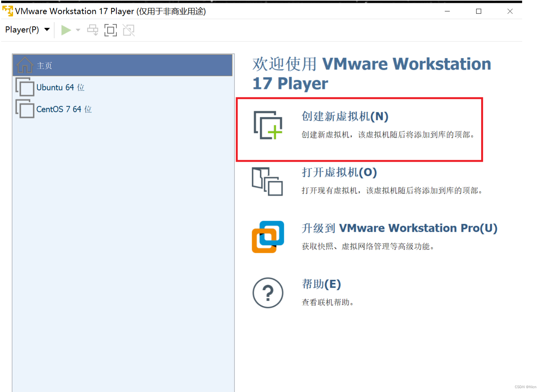Click the Unity mode toolbar icon
The width and height of the screenshot is (542, 392).
coord(128,30)
